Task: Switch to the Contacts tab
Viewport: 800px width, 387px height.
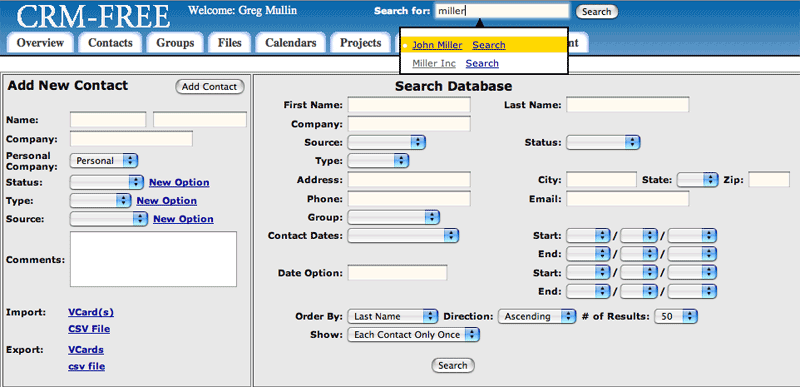Action: coord(110,43)
